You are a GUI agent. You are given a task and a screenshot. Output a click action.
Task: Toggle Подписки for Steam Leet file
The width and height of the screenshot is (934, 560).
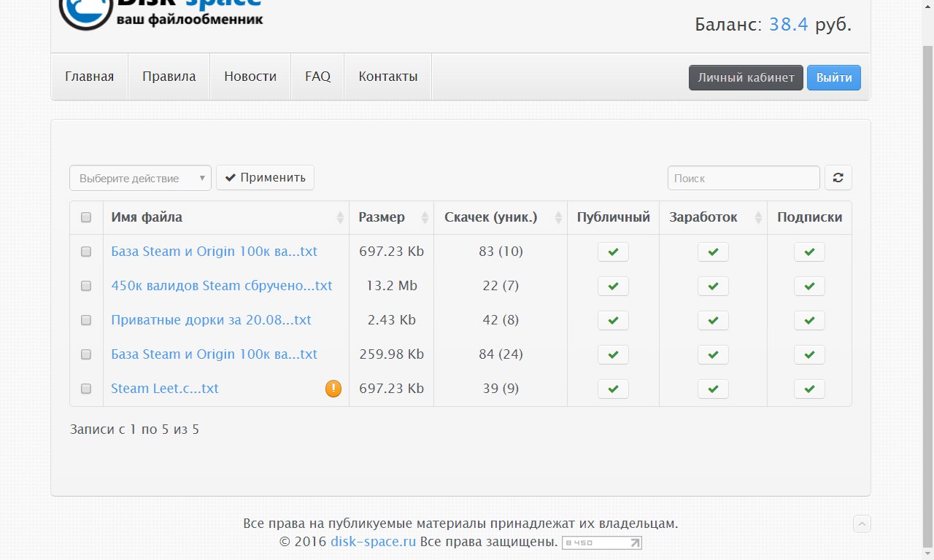809,389
